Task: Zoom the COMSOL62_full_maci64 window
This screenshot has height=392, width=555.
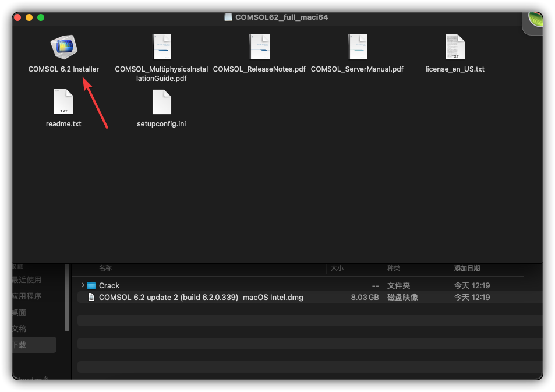Action: pyautogui.click(x=41, y=17)
